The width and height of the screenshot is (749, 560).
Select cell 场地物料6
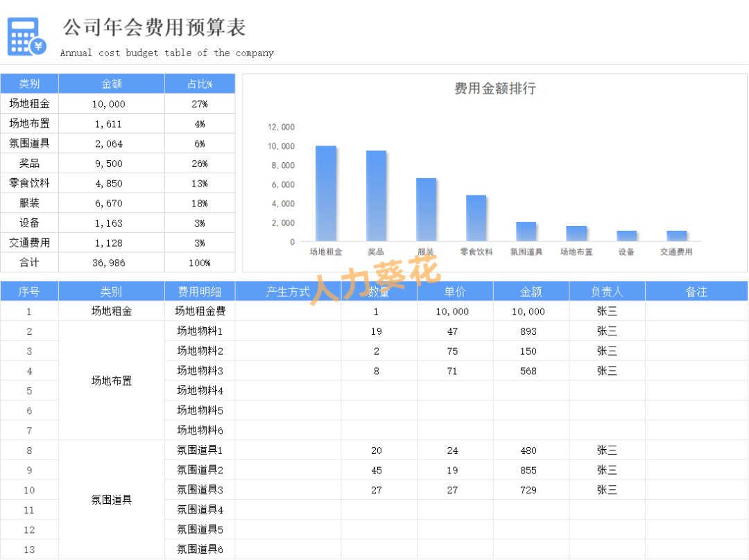[x=200, y=430]
